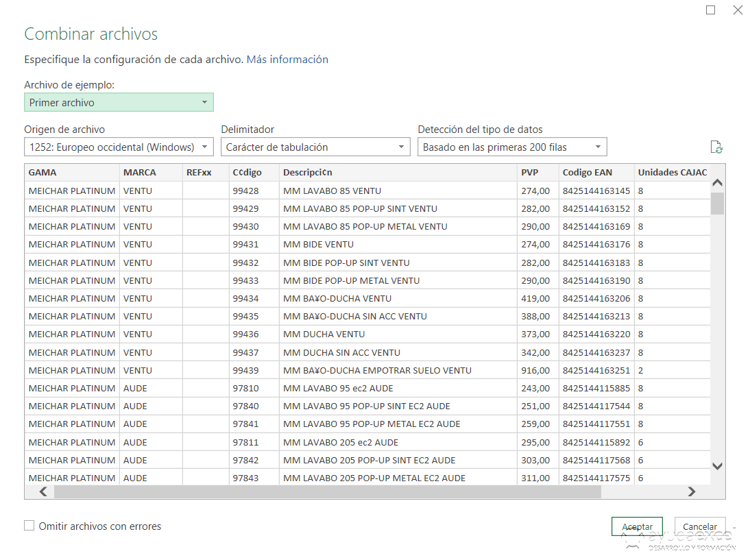The height and width of the screenshot is (560, 750).
Task: Click the PVP value 419,00
Action: [537, 298]
